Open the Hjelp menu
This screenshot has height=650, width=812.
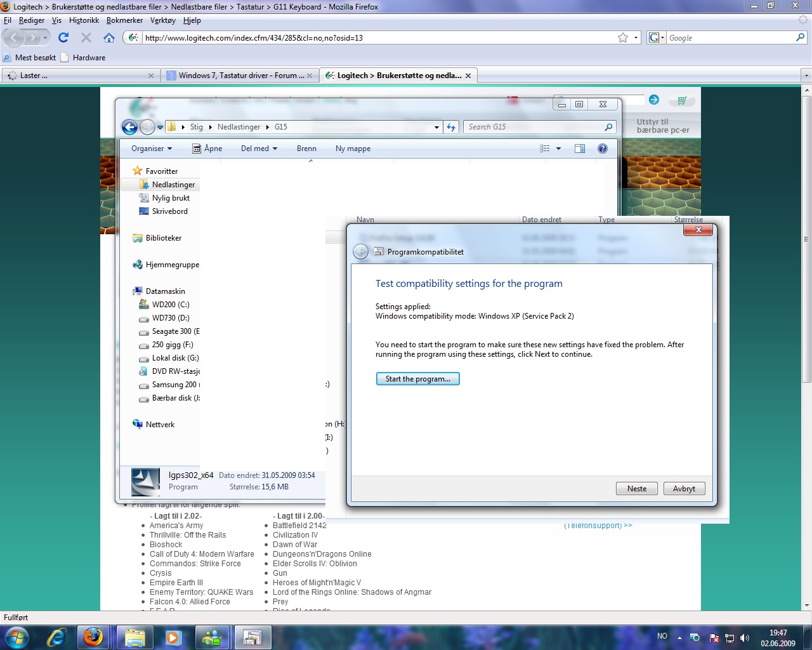[x=192, y=20]
